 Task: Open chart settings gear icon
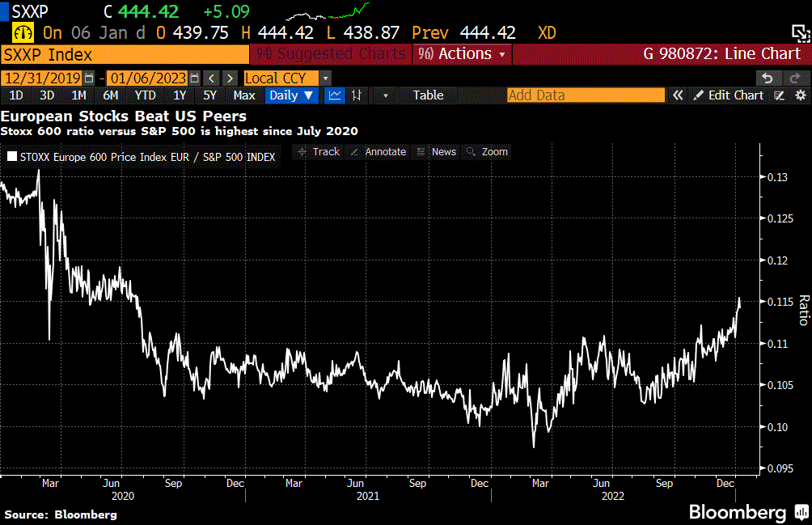(x=801, y=95)
